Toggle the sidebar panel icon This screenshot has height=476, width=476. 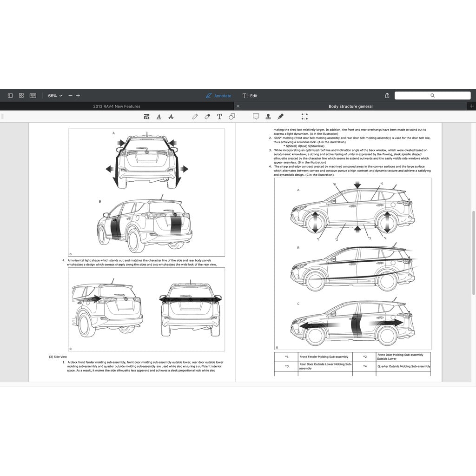point(10,95)
